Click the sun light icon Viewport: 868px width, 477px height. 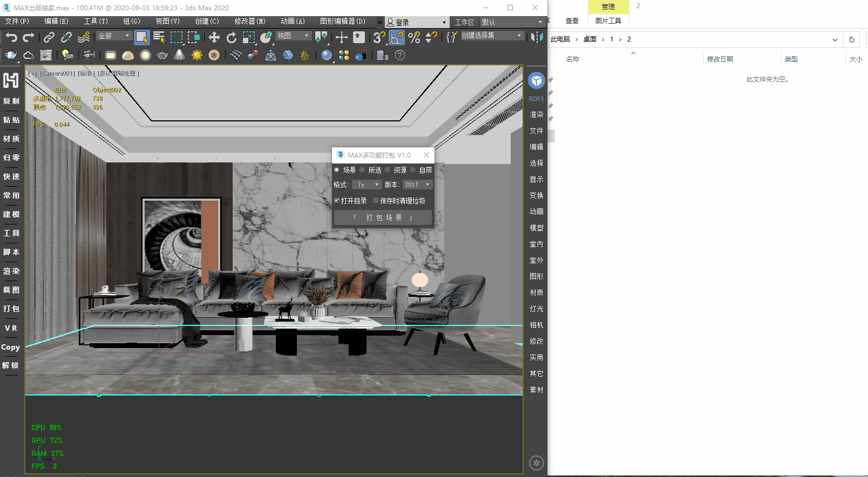tap(197, 55)
